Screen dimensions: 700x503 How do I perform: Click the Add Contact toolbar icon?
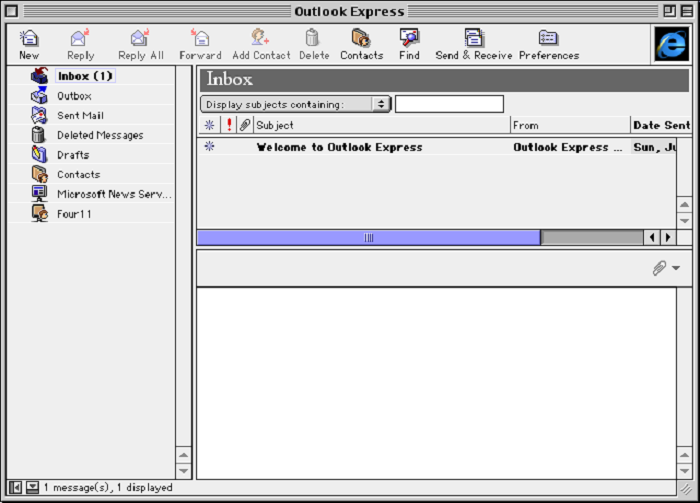[261, 39]
